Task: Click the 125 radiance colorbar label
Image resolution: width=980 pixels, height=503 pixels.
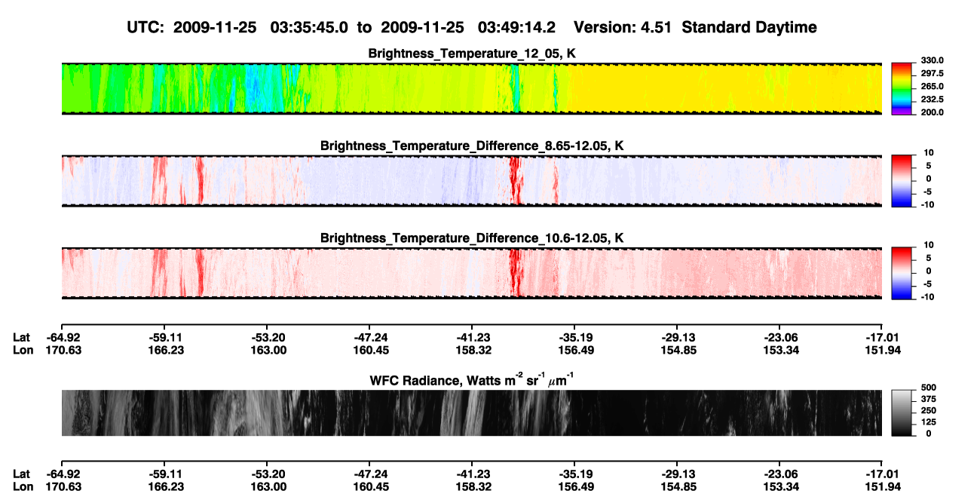Action: point(929,421)
